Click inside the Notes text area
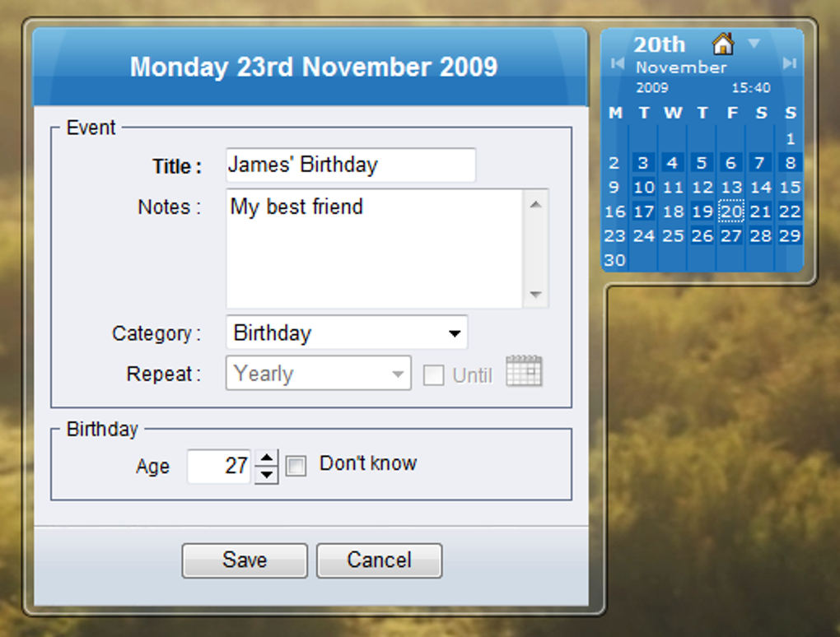The height and width of the screenshot is (637, 840). pyautogui.click(x=371, y=247)
